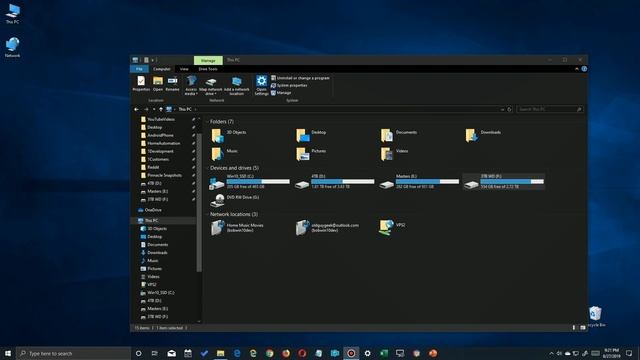Collapse the Network locations (3) group

point(207,214)
